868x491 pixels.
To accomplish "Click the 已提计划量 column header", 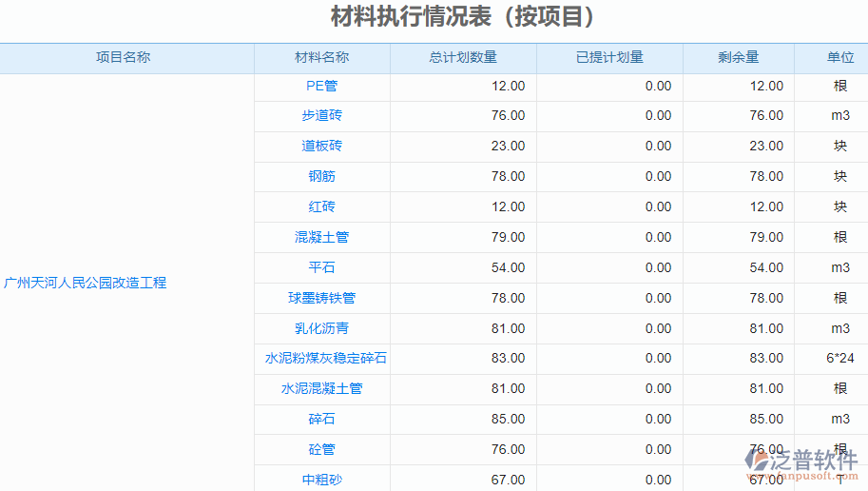I will coord(609,57).
